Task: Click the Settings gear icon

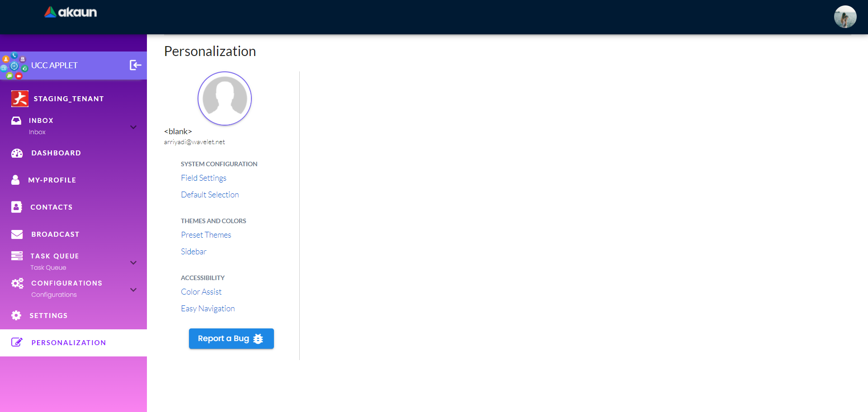Action: tap(16, 315)
